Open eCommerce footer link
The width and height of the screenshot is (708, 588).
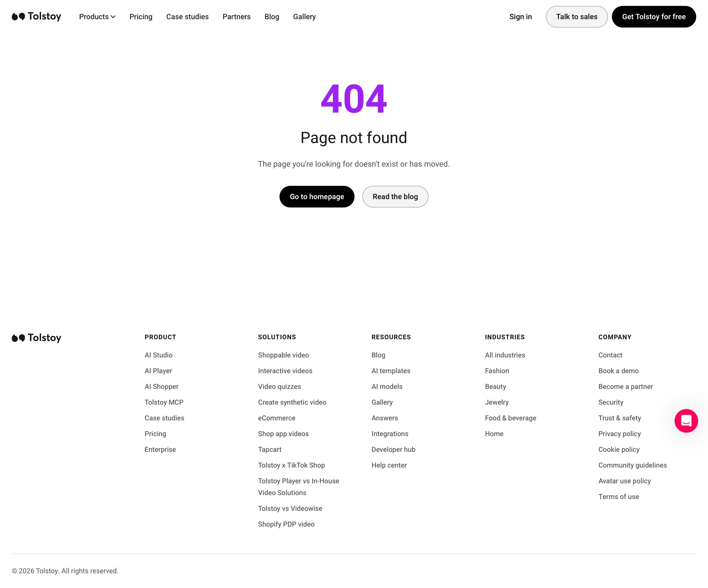[x=277, y=418]
